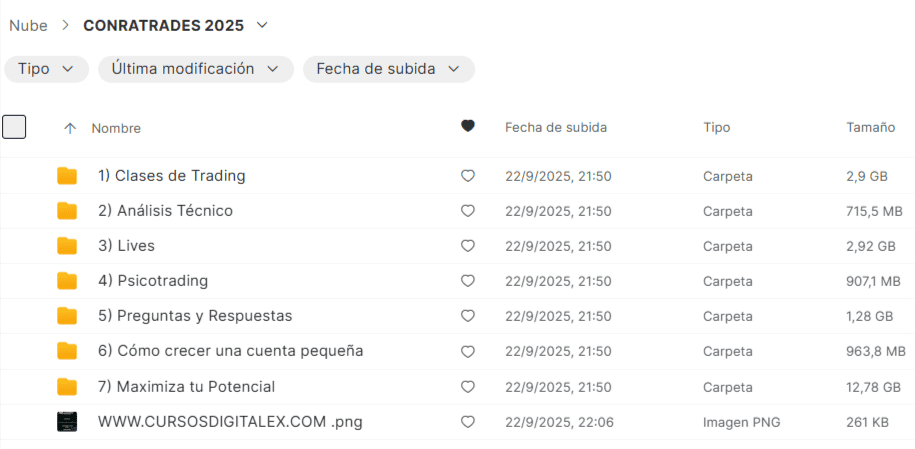Screen dimensions: 915x449
Task: Click the Análisis Técnico folder icon
Action: coord(67,211)
